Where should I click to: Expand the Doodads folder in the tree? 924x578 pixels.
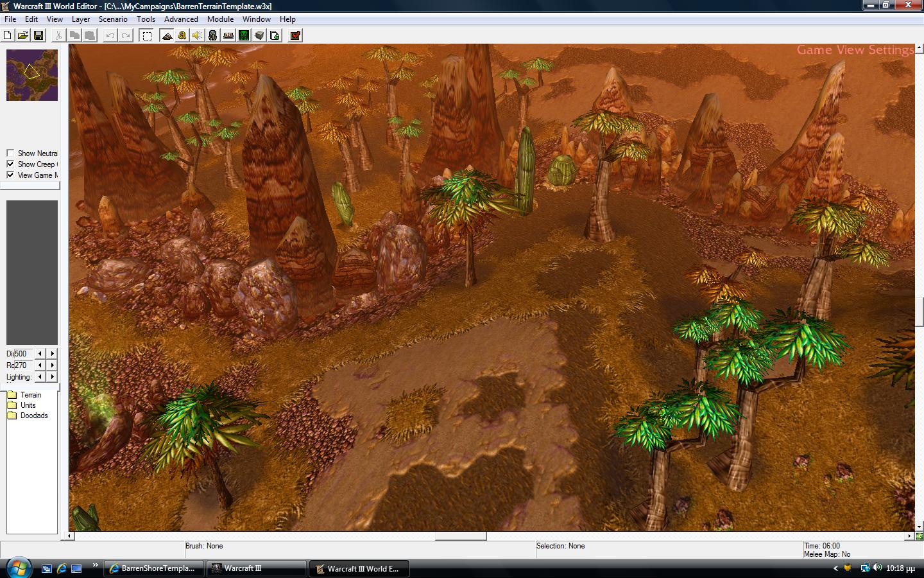[12, 416]
